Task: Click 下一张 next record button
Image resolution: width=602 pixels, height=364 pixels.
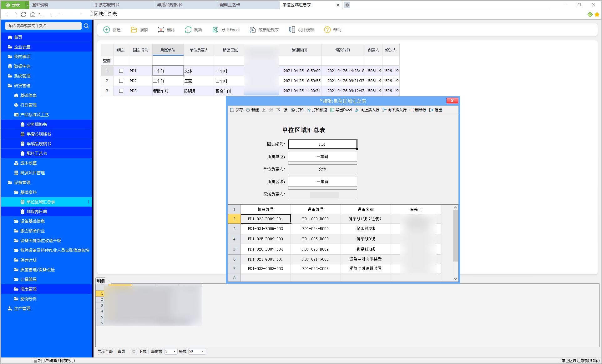Action: click(282, 110)
